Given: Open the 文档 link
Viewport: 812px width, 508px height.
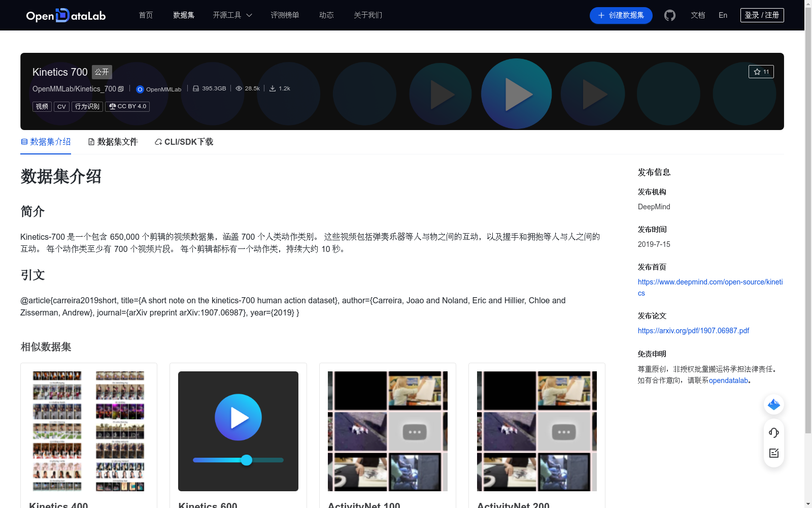Looking at the screenshot, I should 698,15.
